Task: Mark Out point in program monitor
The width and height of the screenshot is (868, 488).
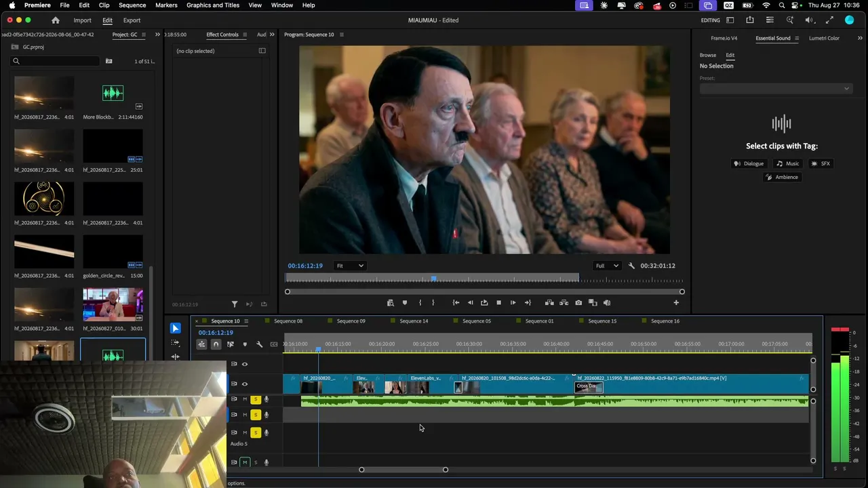Action: point(433,303)
